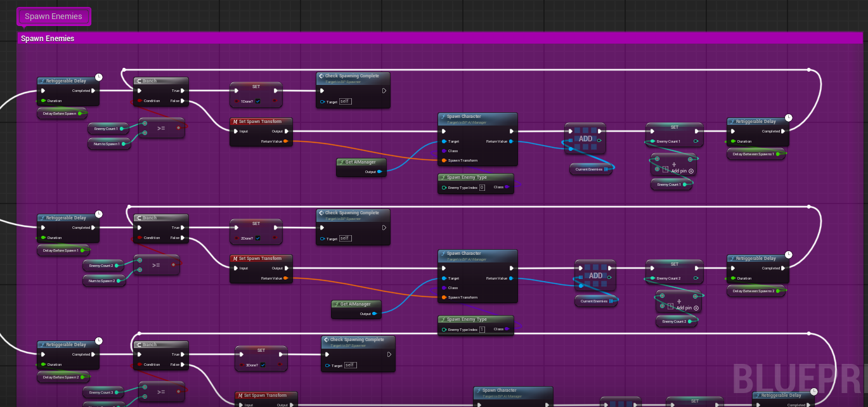This screenshot has height=407, width=868.
Task: Click the Spawn Enemies comment box title bar
Action: [380, 39]
